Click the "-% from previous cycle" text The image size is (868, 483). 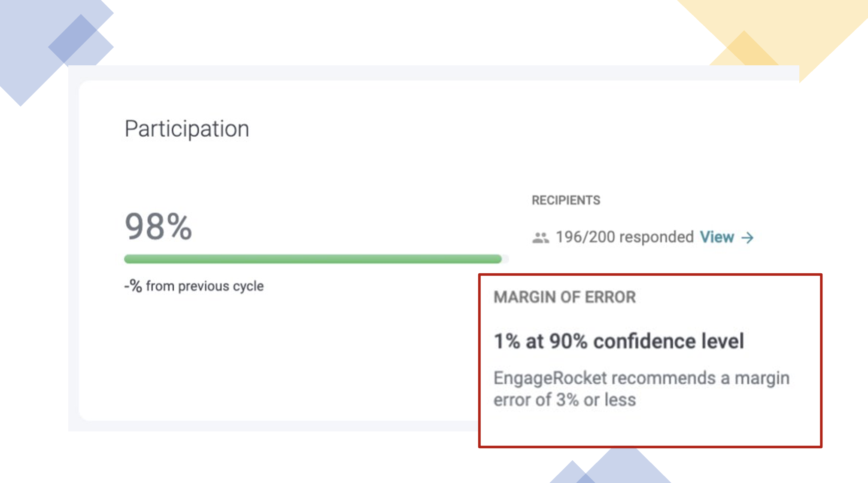(x=194, y=286)
